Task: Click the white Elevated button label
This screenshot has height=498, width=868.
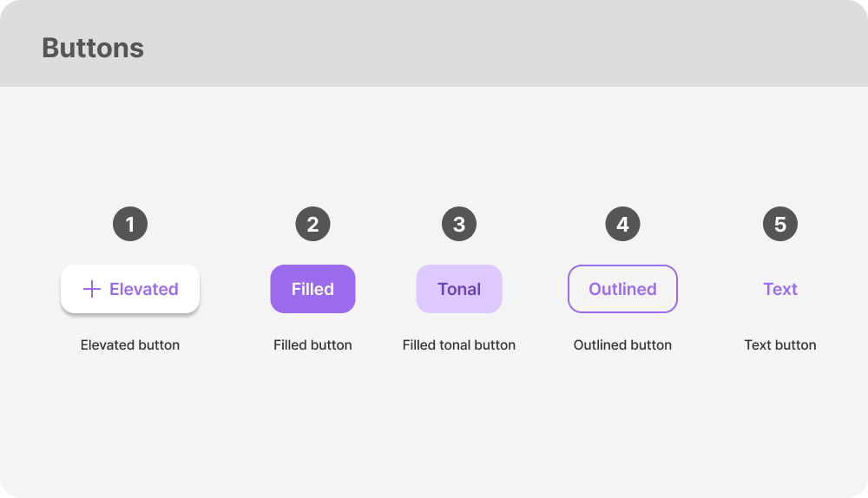Action: [x=130, y=289]
